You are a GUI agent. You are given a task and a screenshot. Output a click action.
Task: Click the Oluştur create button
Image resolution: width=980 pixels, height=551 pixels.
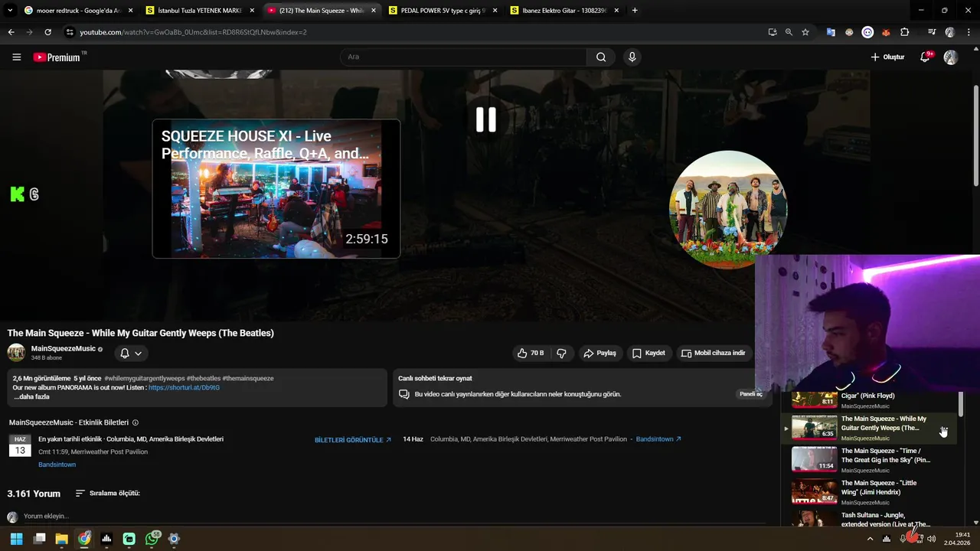coord(887,57)
